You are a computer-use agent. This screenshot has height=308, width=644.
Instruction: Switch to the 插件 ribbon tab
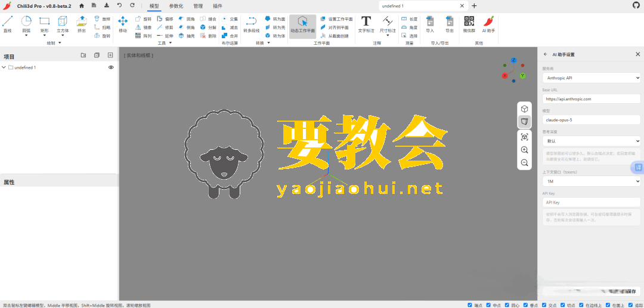pyautogui.click(x=218, y=6)
